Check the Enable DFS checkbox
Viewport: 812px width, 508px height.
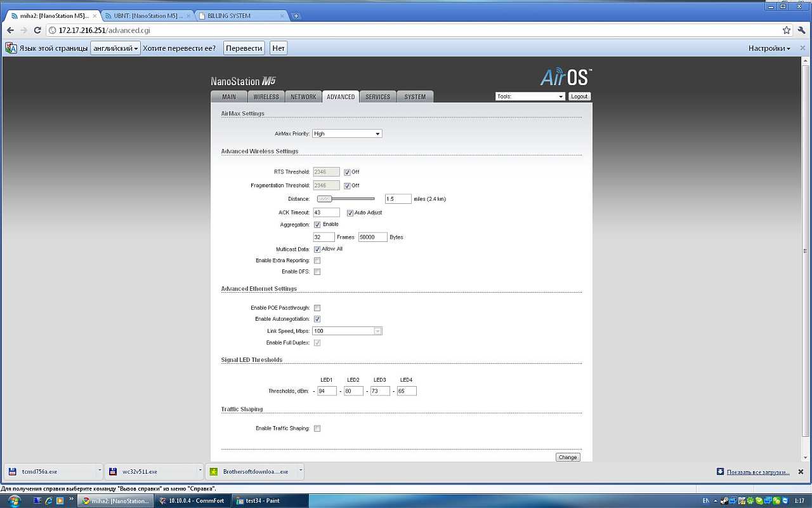pos(317,272)
